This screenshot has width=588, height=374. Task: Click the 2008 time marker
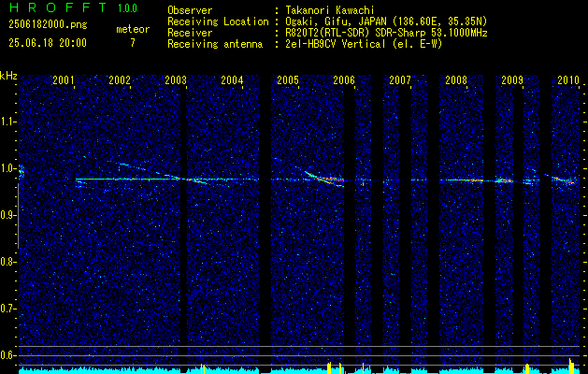456,79
